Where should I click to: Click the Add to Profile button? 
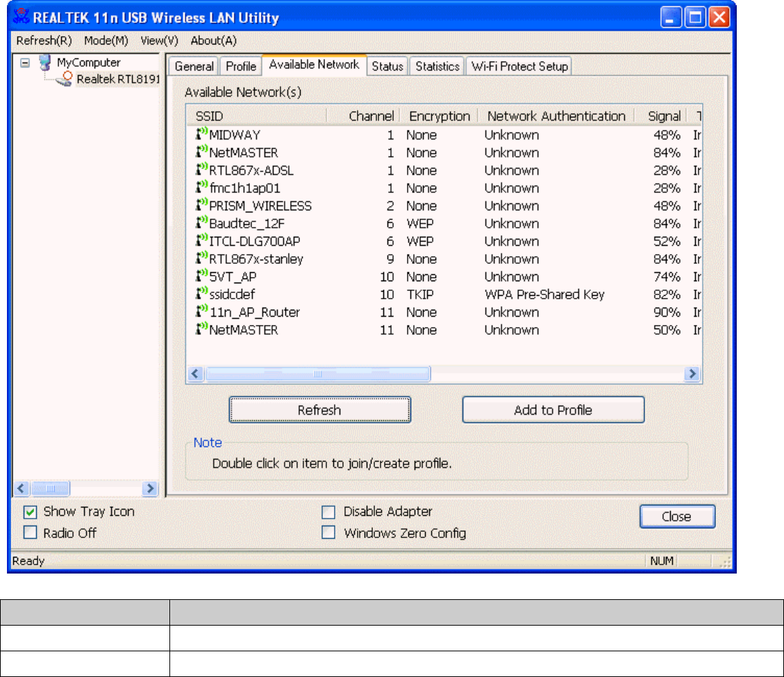pyautogui.click(x=553, y=410)
